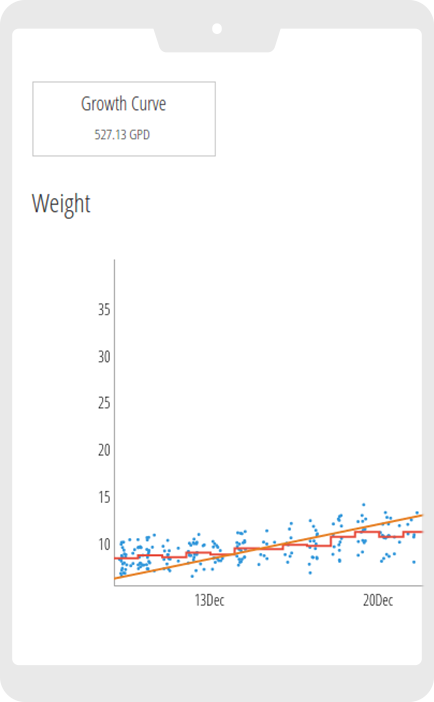This screenshot has height=702, width=434.
Task: Click the Growth Curve title text
Action: (x=124, y=104)
